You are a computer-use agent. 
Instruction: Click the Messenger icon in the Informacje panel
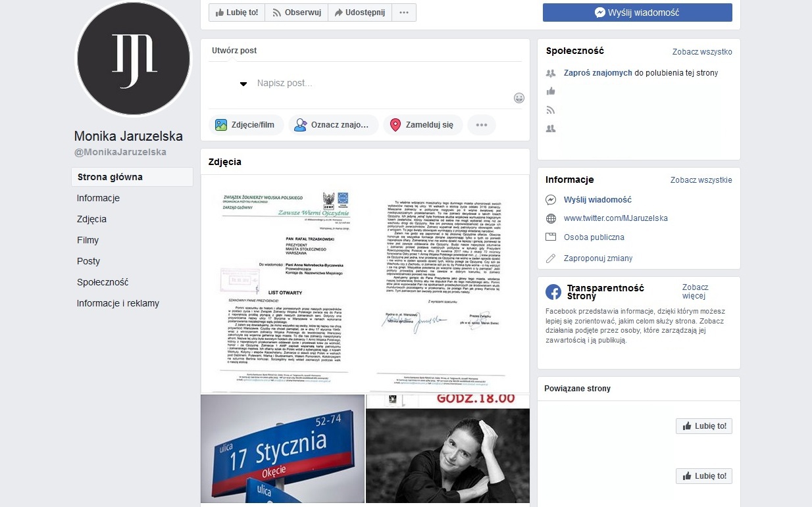click(x=551, y=200)
